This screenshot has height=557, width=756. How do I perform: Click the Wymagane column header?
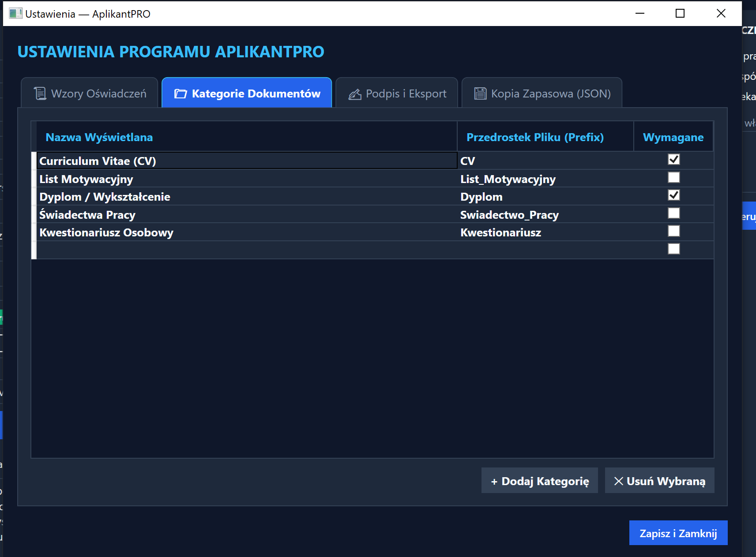click(673, 137)
